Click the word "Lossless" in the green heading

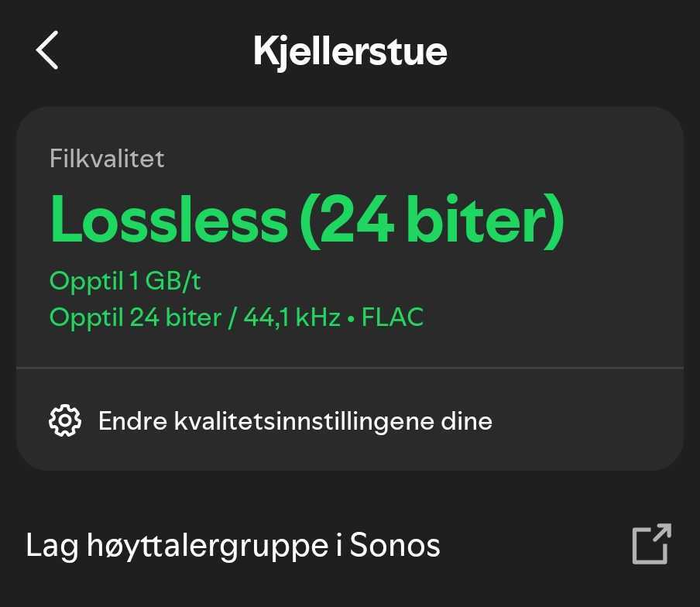tap(168, 220)
